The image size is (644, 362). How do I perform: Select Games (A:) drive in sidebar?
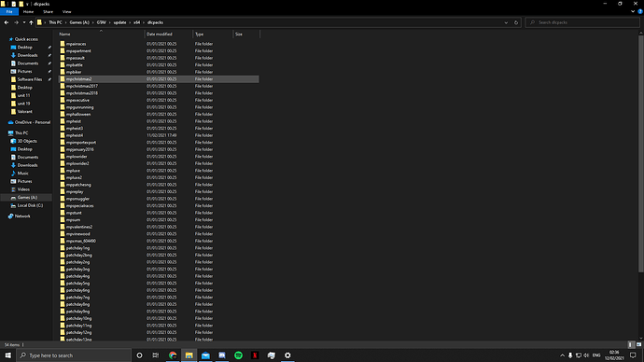coord(27,198)
